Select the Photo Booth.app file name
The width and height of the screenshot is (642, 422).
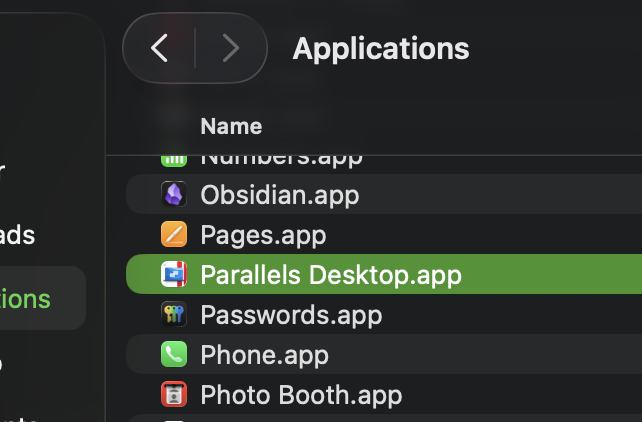pyautogui.click(x=301, y=394)
